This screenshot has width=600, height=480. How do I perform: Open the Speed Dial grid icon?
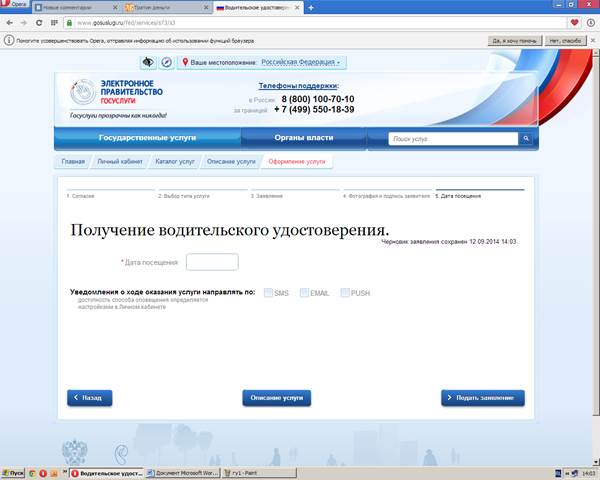click(54, 23)
